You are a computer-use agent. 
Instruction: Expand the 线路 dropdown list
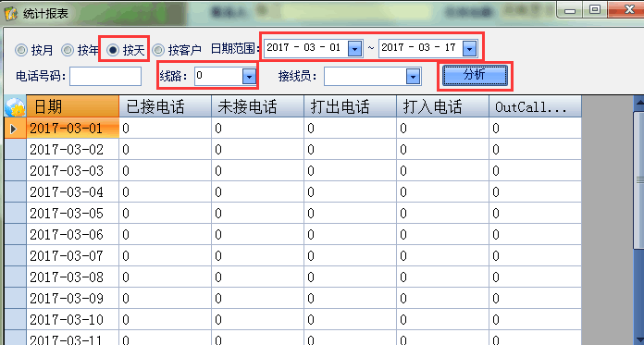pos(249,77)
